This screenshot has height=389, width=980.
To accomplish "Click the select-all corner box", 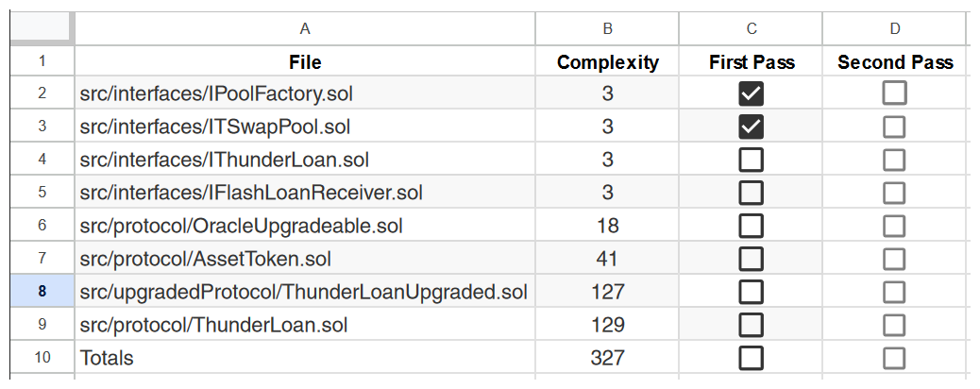I will click(x=42, y=28).
